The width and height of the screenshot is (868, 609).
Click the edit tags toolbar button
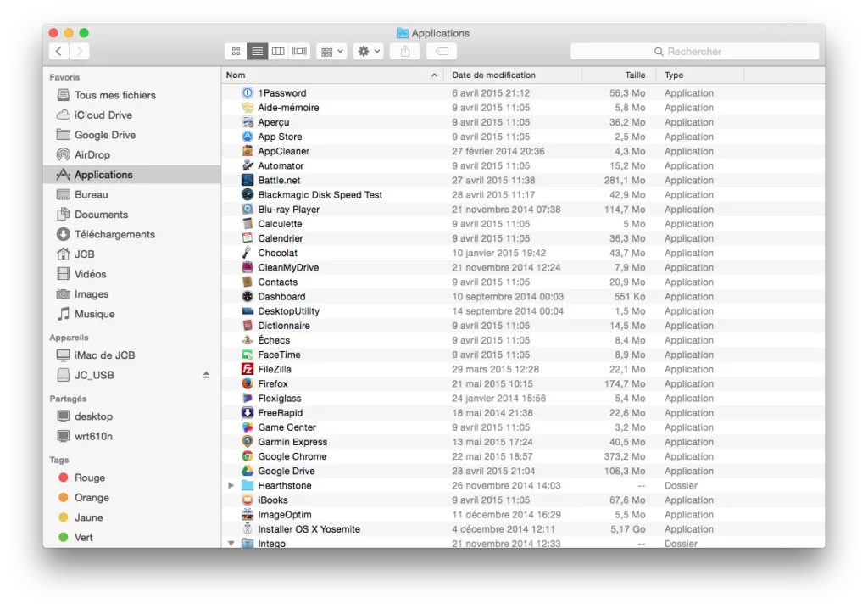click(x=442, y=52)
